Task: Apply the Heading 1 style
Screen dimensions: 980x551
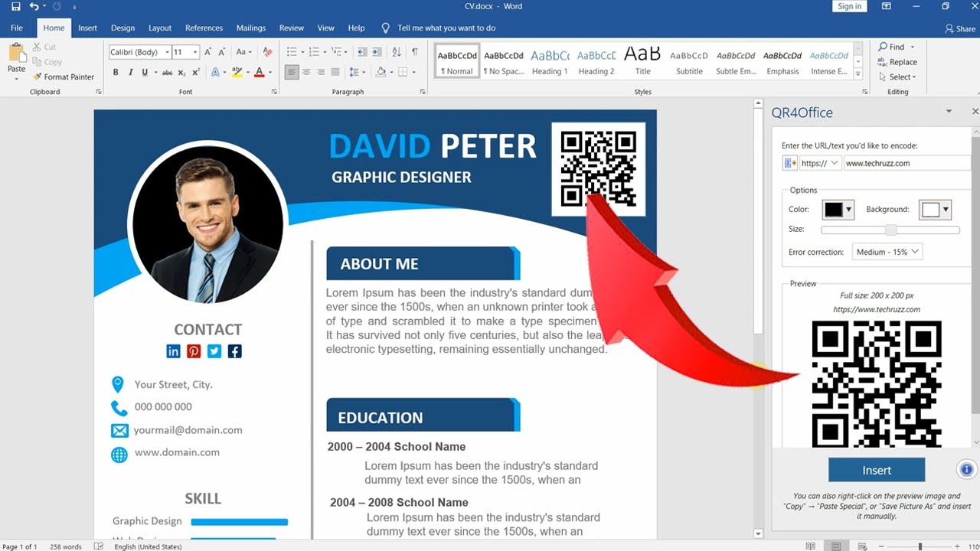Action: 550,61
